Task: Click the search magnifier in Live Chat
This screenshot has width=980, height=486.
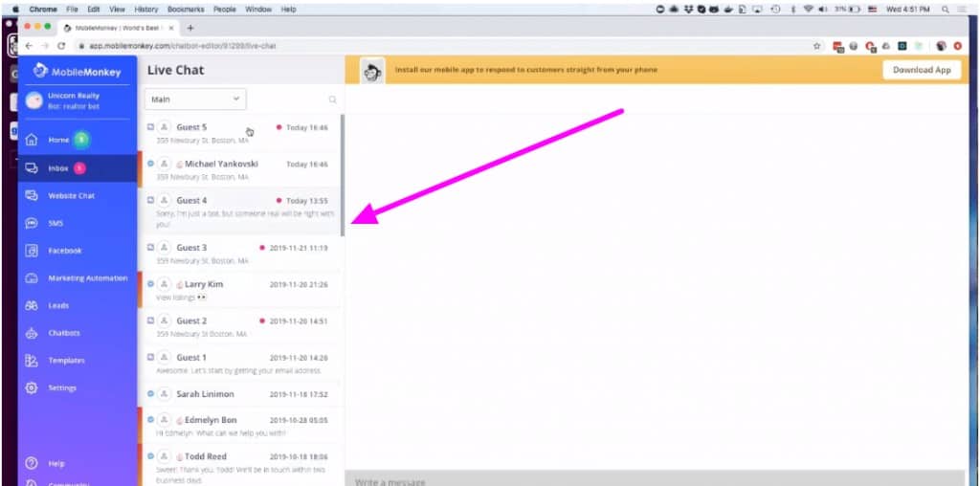Action: pos(332,99)
